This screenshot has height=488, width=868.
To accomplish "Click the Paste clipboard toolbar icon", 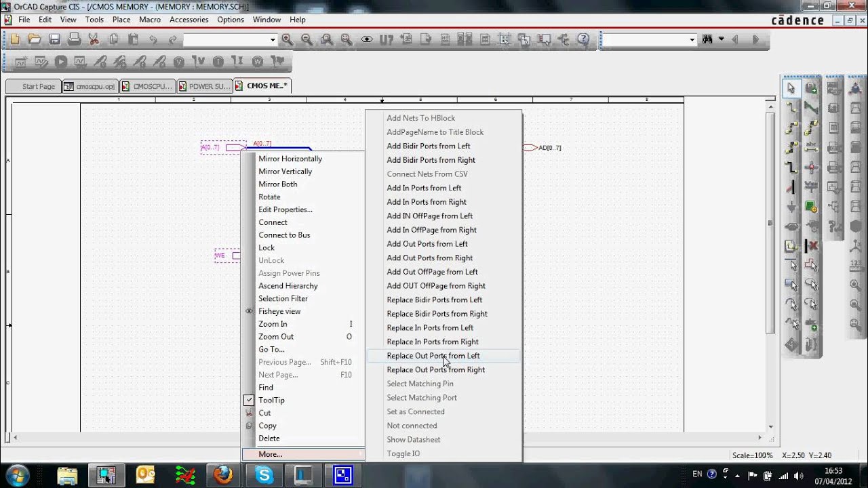I will [x=133, y=39].
